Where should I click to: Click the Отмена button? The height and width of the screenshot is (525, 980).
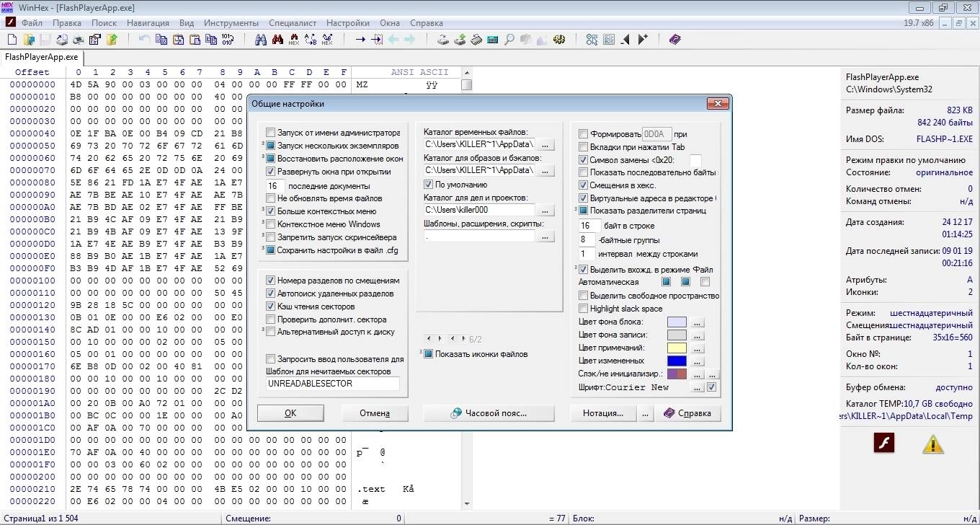coord(375,413)
